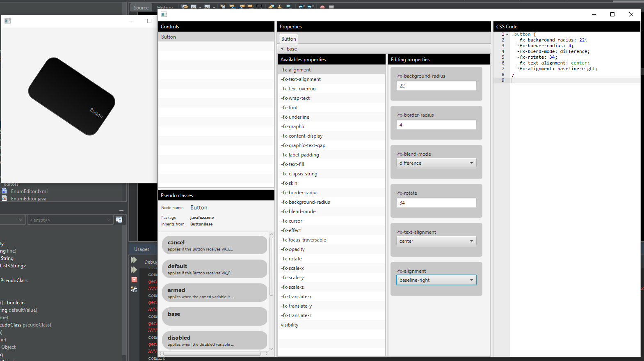
Task: Open the -fx-alignment baseline-right dropdown
Action: (x=436, y=280)
